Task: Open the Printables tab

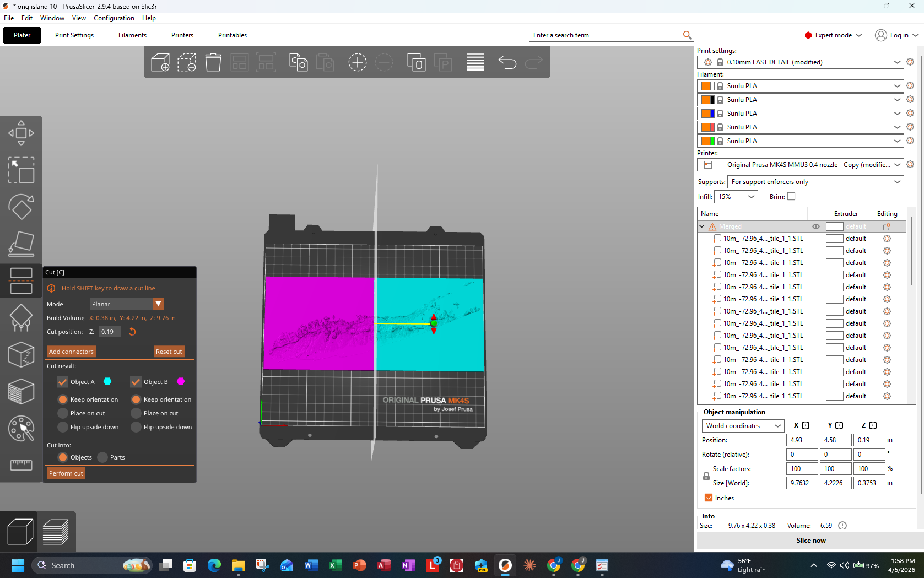Action: click(x=233, y=35)
